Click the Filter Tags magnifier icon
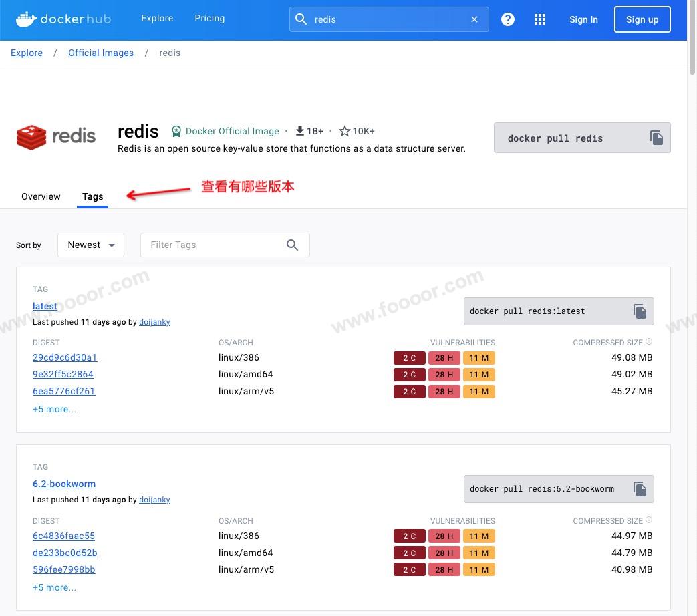This screenshot has width=697, height=616. pos(292,245)
